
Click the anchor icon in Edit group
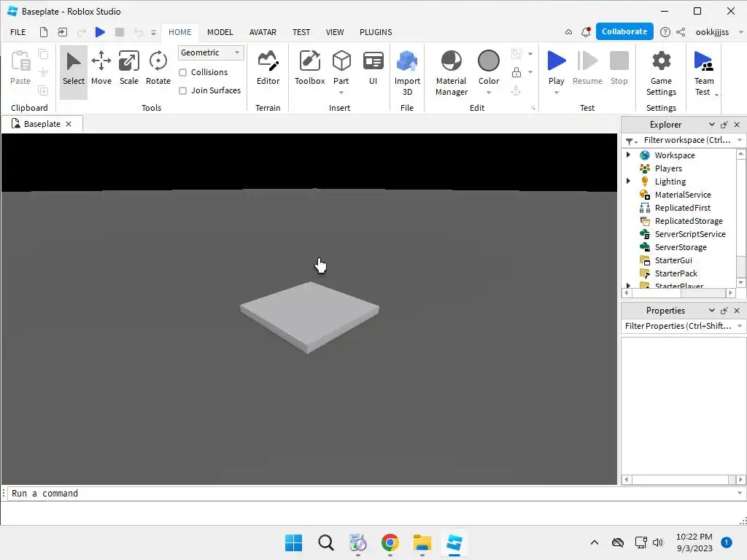point(516,90)
